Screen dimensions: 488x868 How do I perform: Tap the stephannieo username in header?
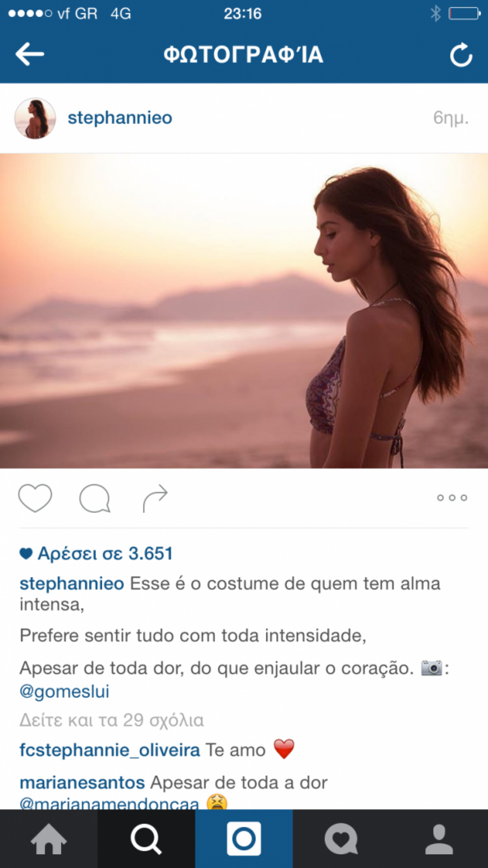tap(120, 118)
